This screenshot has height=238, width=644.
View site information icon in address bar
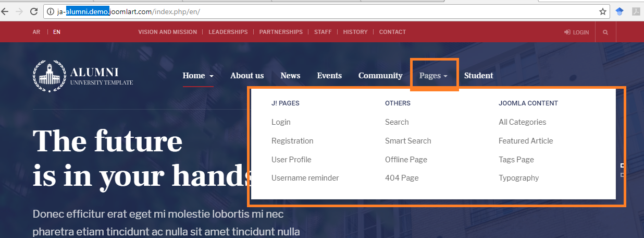[51, 11]
